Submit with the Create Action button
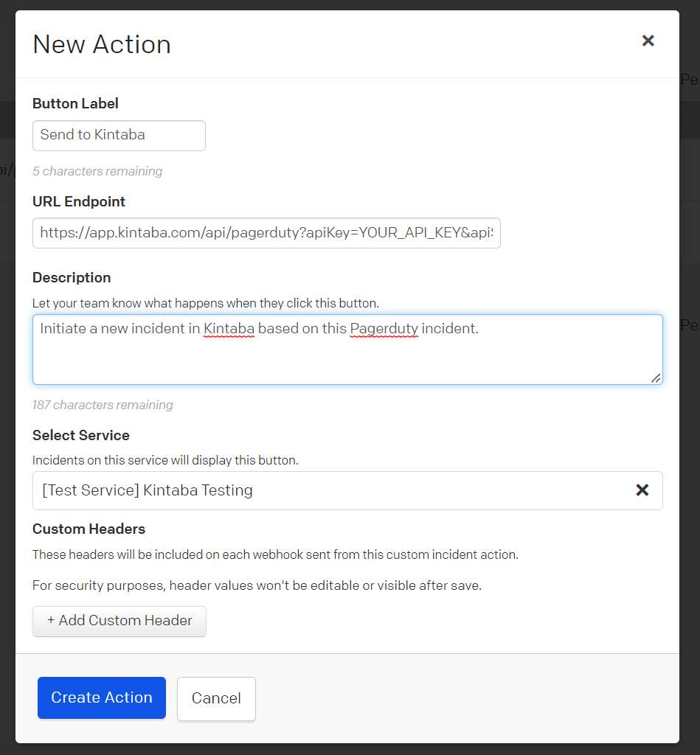Image resolution: width=700 pixels, height=755 pixels. pos(102,698)
